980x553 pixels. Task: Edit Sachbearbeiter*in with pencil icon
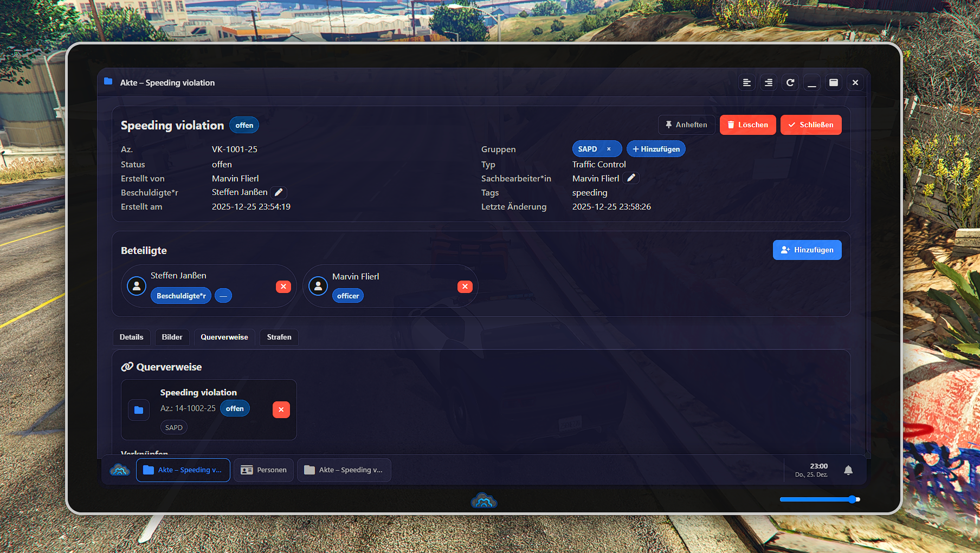click(x=631, y=178)
